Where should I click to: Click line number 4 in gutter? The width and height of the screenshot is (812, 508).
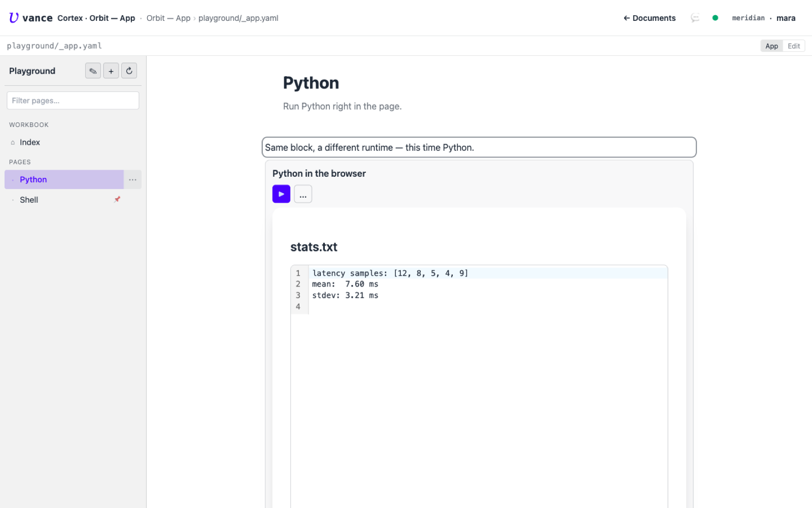tap(298, 307)
